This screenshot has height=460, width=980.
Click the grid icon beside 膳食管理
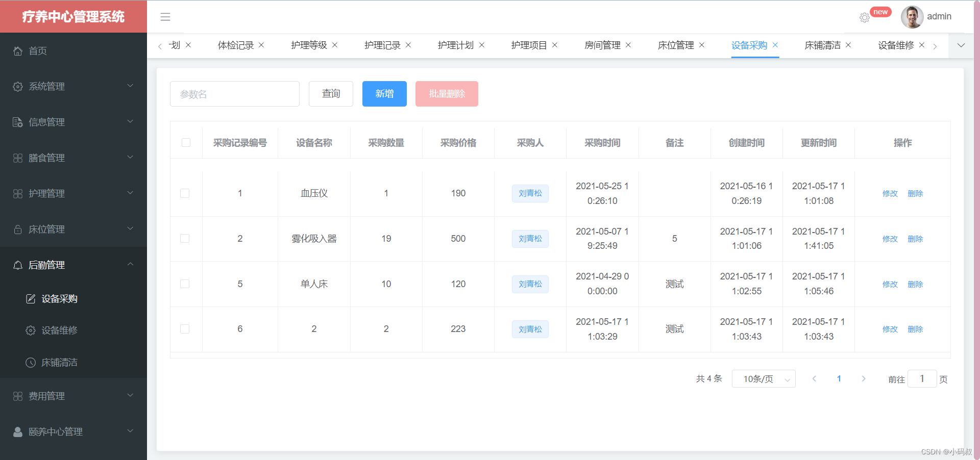click(x=18, y=158)
